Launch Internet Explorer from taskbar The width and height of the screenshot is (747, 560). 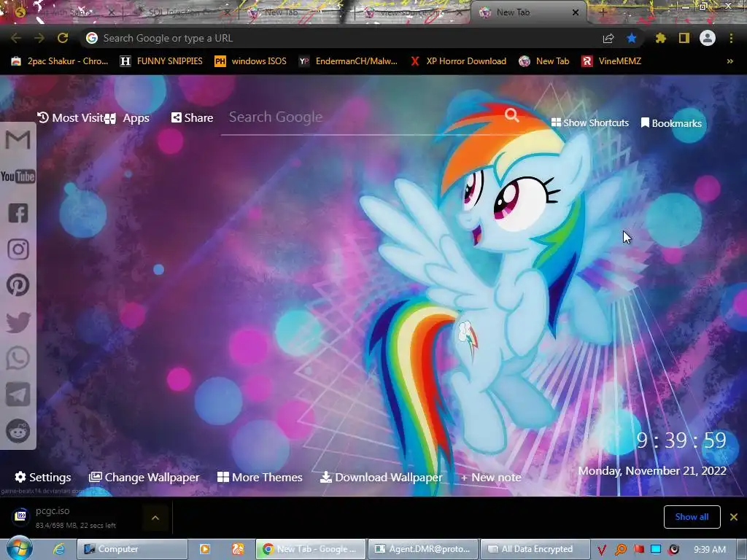pyautogui.click(x=59, y=549)
